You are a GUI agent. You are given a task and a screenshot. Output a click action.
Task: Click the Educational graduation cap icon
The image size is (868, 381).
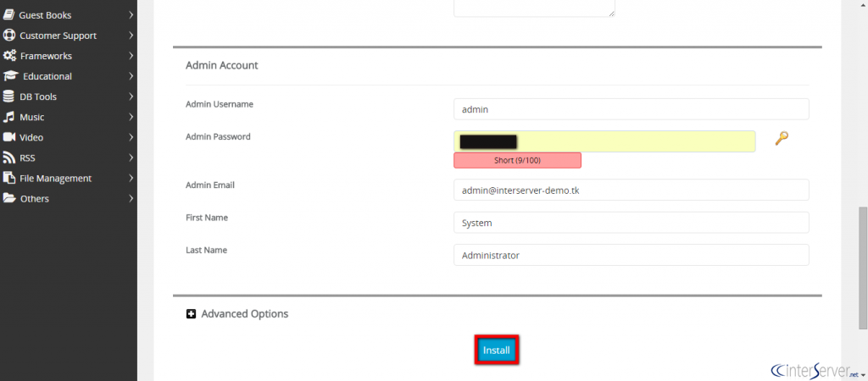10,76
